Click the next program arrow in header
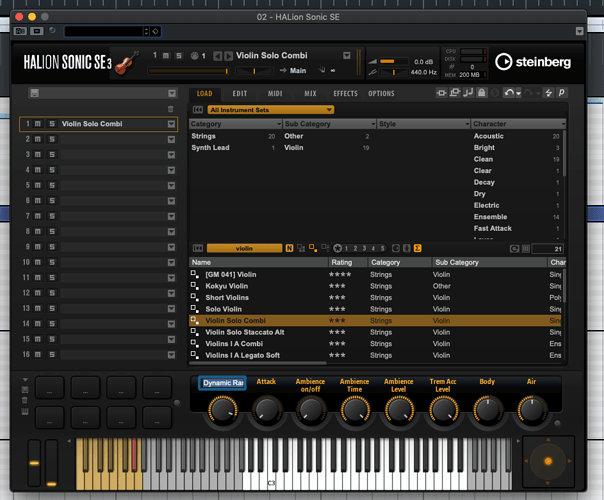604x500 pixels. 228,56
